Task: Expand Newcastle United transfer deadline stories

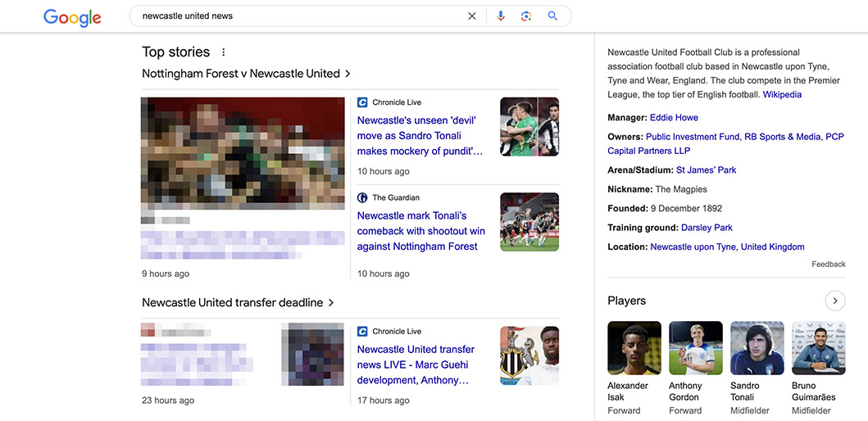Action: pos(238,302)
